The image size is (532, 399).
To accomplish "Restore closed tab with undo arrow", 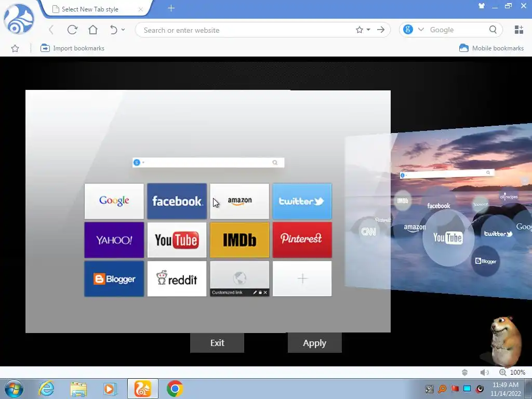I will click(x=114, y=30).
